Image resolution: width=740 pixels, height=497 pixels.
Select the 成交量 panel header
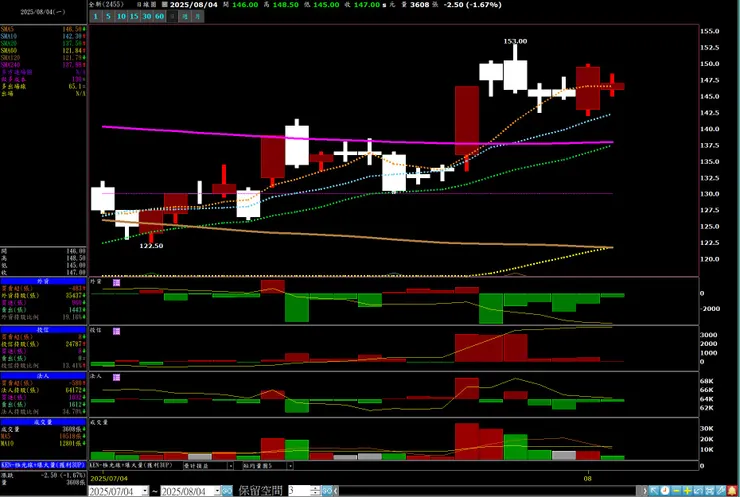click(43, 422)
